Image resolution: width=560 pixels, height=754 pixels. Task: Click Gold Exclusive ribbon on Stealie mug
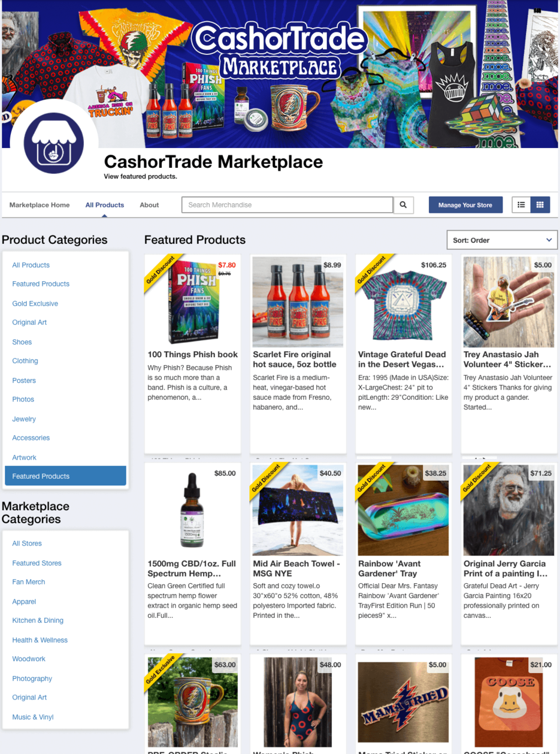click(159, 671)
